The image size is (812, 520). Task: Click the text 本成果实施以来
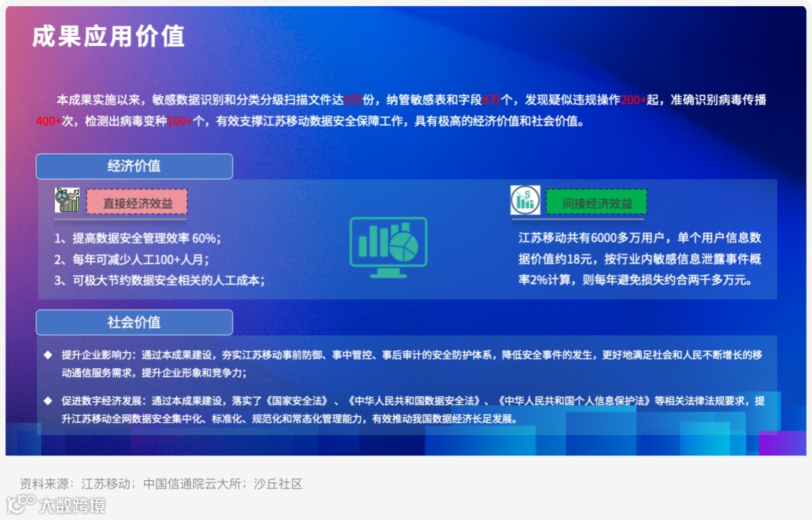pyautogui.click(x=98, y=100)
